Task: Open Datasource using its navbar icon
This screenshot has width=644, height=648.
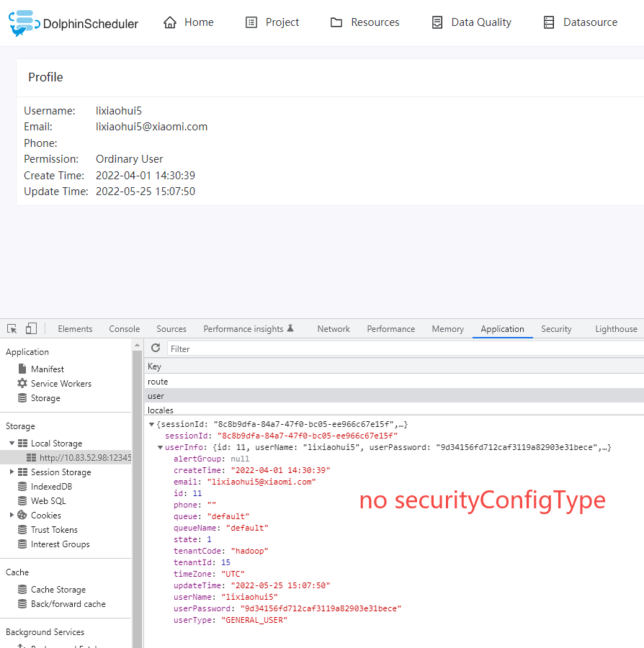Action: pos(548,22)
